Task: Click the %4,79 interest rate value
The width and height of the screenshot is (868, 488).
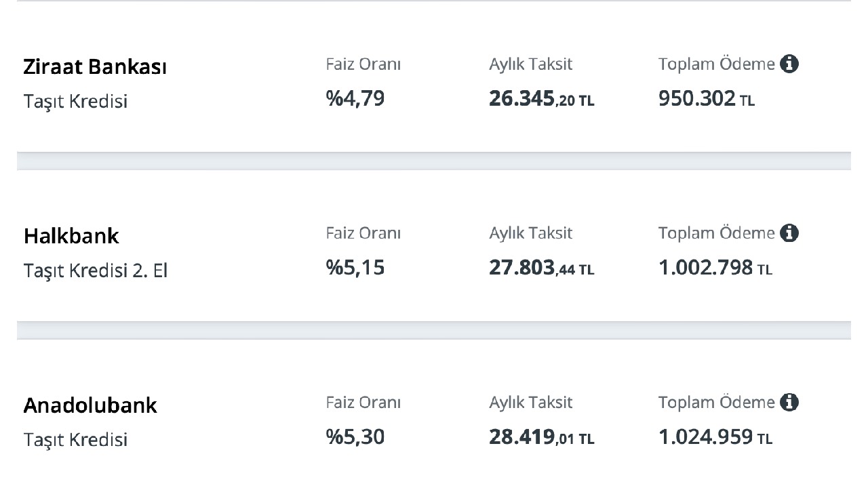Action: coord(355,99)
